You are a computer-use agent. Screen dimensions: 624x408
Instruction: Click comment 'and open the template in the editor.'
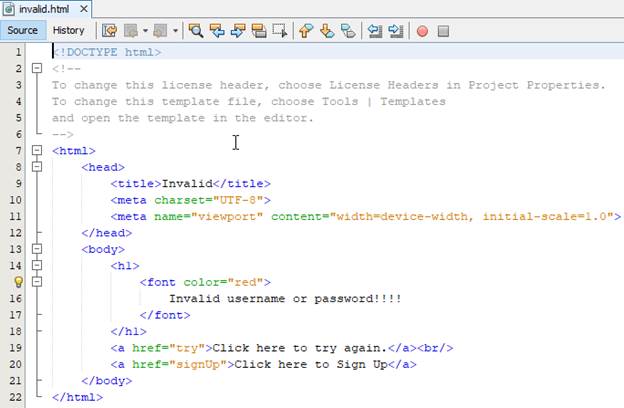(x=183, y=118)
